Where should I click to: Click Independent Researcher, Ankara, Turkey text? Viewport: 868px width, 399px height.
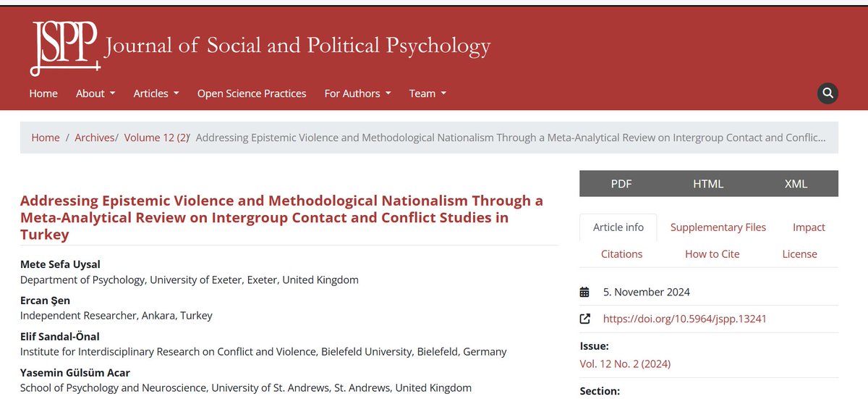[116, 316]
